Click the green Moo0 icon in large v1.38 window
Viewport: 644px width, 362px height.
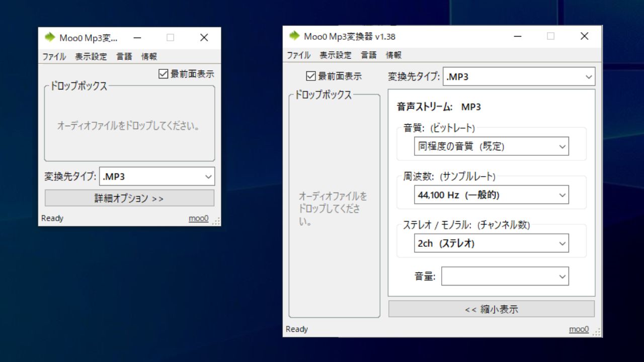[x=294, y=36]
